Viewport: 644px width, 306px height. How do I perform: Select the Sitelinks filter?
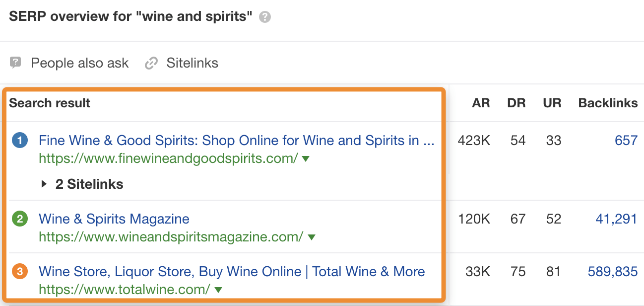pyautogui.click(x=193, y=63)
